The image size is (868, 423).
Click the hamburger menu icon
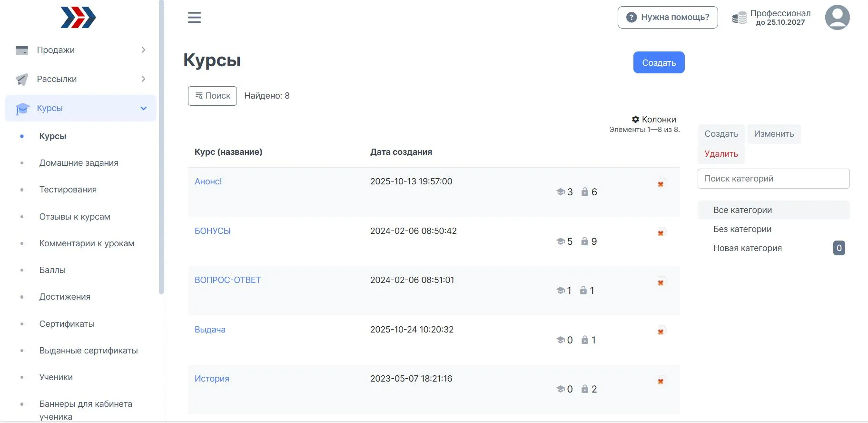pyautogui.click(x=194, y=18)
